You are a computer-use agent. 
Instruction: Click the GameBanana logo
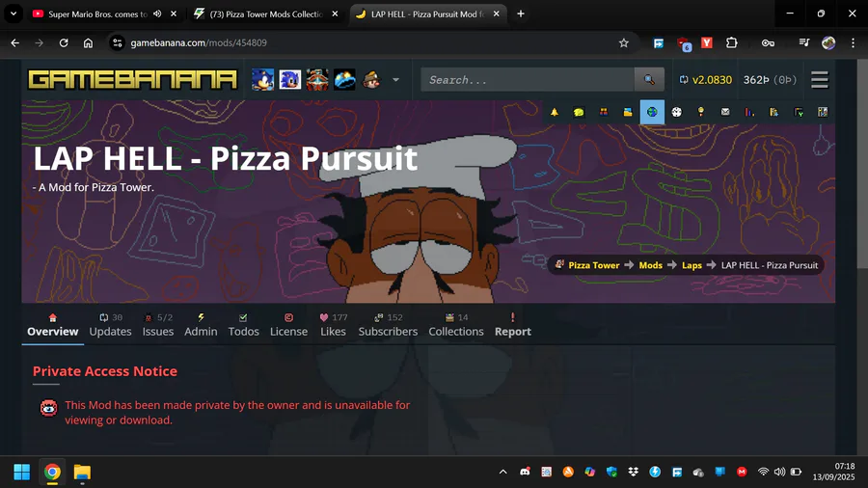click(x=132, y=80)
